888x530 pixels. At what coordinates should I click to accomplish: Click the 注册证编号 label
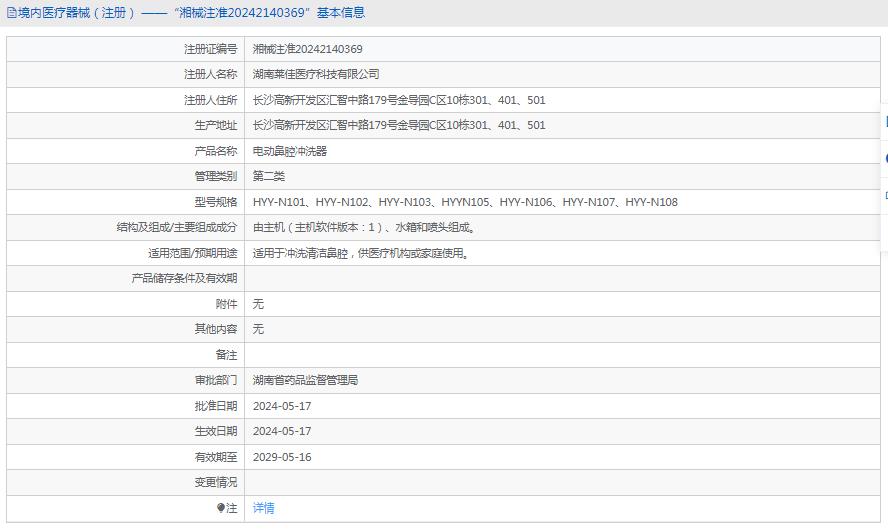pyautogui.click(x=211, y=49)
